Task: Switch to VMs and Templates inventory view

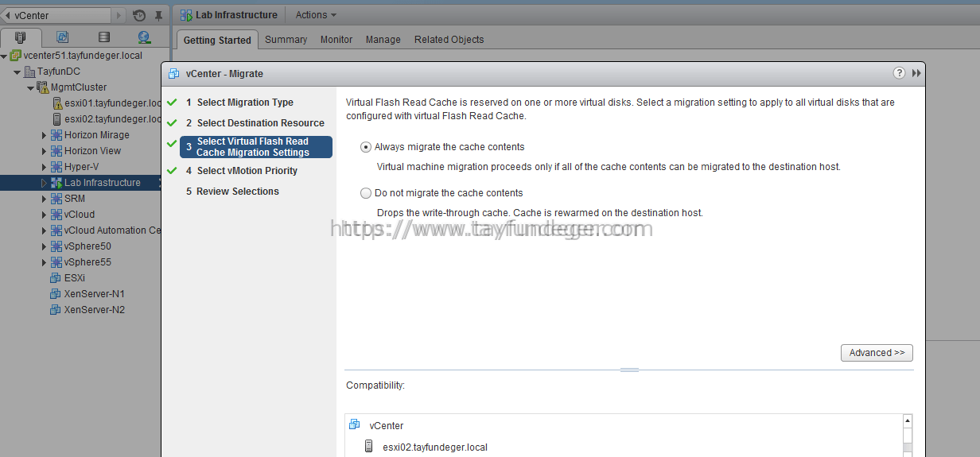Action: click(63, 37)
